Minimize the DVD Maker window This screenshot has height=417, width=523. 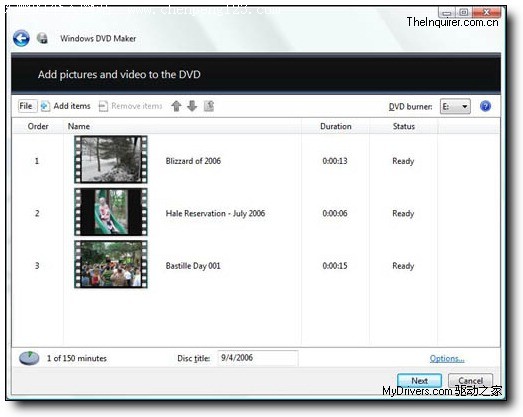tap(447, 13)
